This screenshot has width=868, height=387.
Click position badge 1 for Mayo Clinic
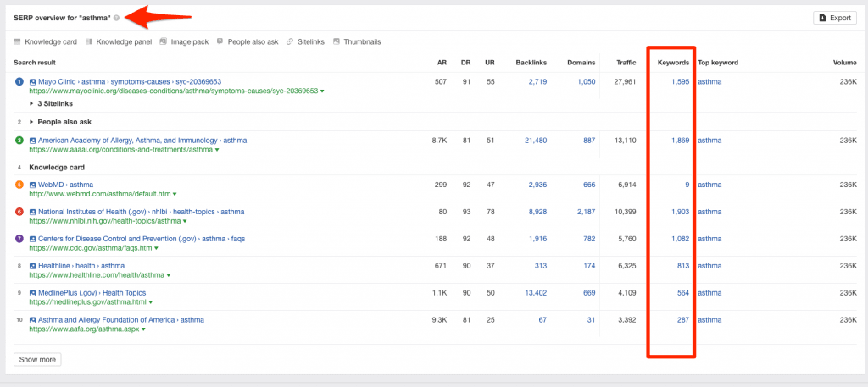coord(19,82)
